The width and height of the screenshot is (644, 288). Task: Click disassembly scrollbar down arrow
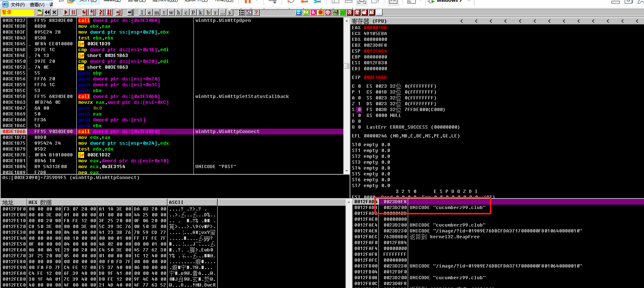(346, 171)
